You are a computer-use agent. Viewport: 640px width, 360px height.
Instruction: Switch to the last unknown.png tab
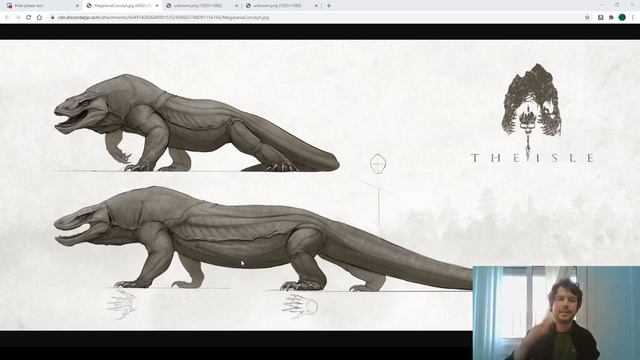[x=282, y=6]
